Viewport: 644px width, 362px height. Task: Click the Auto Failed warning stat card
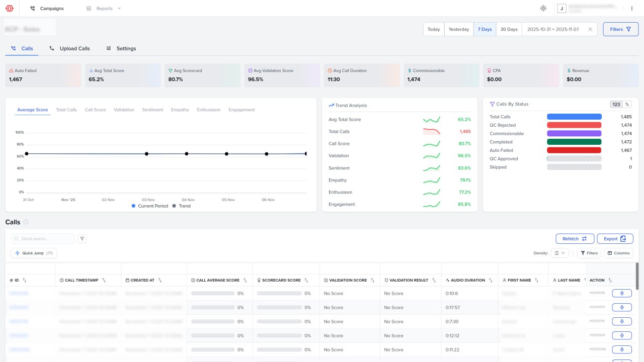[x=43, y=75]
